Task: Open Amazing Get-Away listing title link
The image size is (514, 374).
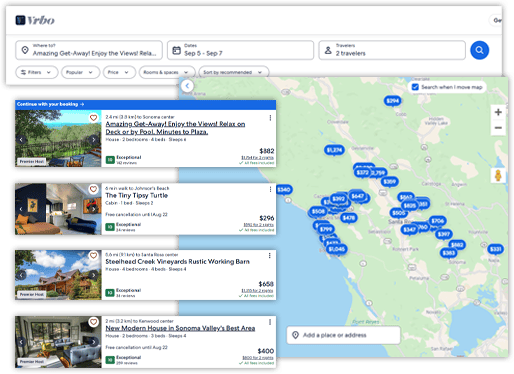Action: point(175,128)
